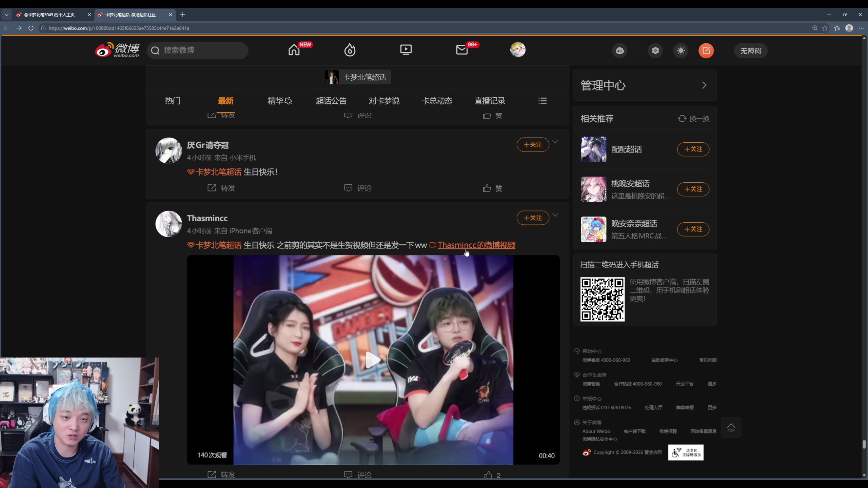
Task: Open the 卡总动态 tab
Action: (437, 101)
